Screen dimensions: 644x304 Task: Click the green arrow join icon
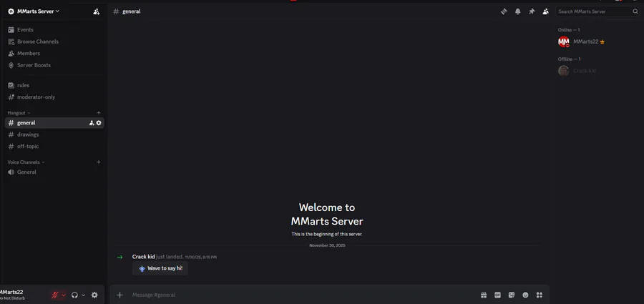(x=119, y=258)
